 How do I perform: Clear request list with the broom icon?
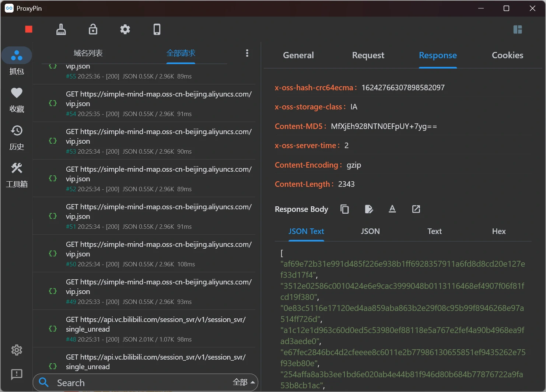click(x=61, y=29)
